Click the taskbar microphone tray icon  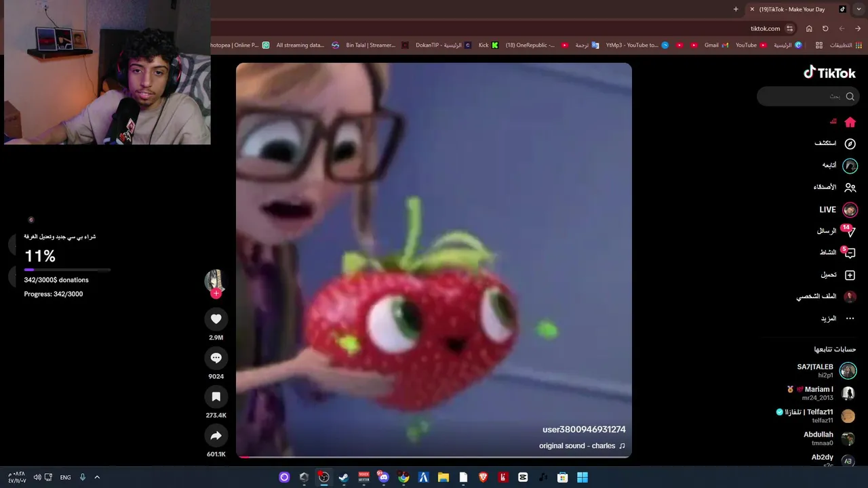tap(83, 477)
